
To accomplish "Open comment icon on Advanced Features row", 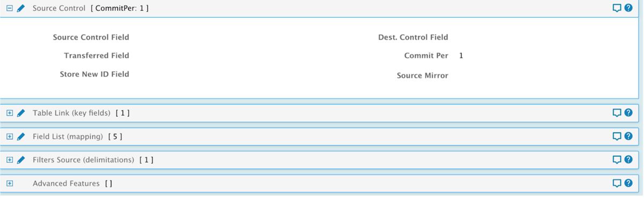I will pos(617,184).
